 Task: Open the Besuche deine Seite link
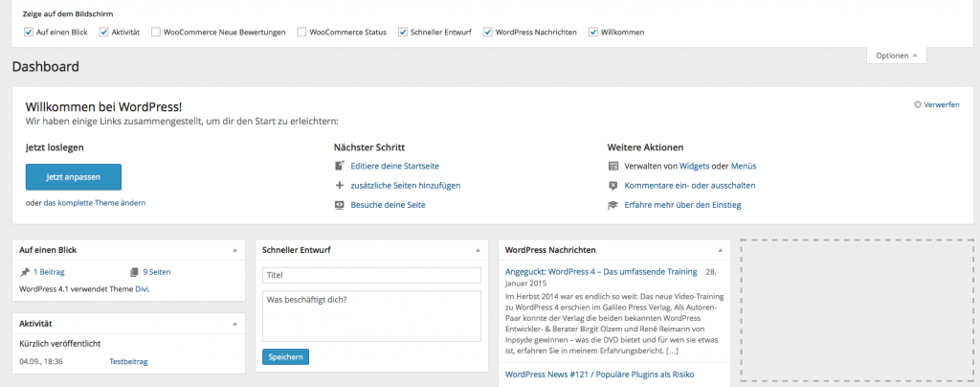[x=389, y=205]
